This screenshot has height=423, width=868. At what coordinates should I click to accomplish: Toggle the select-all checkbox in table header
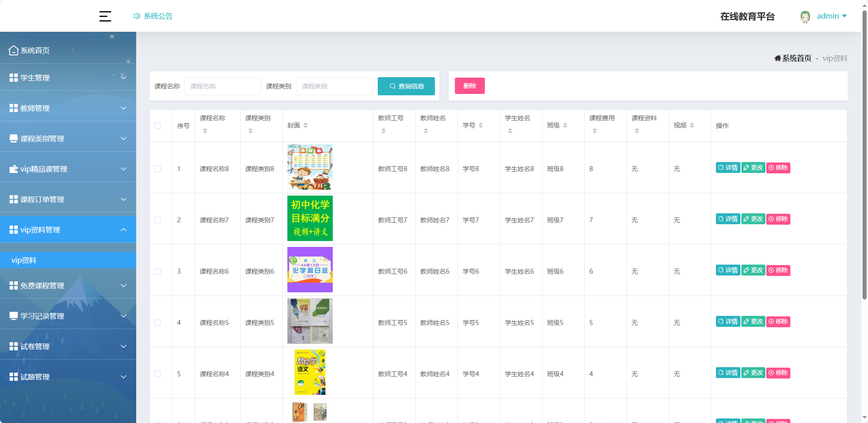(x=158, y=126)
